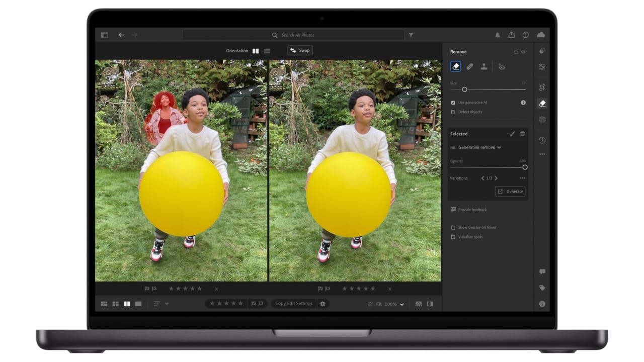Open Presets circles icon at sidebar top
This screenshot has width=644, height=362.
[x=542, y=51]
